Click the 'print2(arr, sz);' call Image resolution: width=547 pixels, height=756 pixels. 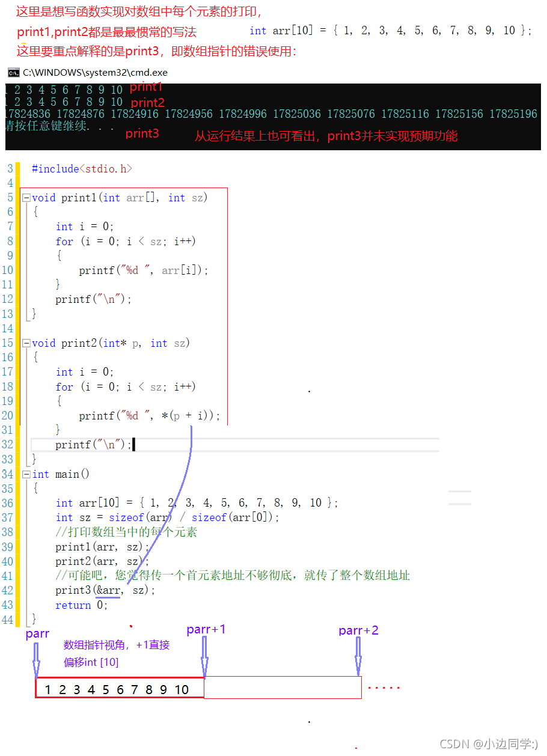102,561
